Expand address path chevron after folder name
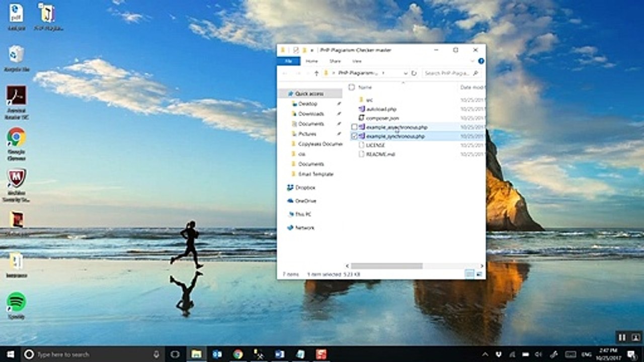644x362 pixels. pyautogui.click(x=383, y=73)
